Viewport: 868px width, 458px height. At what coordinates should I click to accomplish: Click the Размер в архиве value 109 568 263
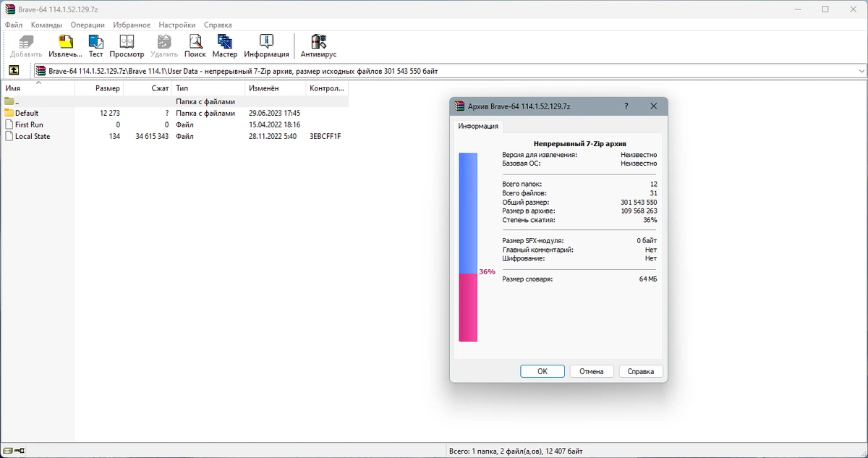(x=639, y=211)
